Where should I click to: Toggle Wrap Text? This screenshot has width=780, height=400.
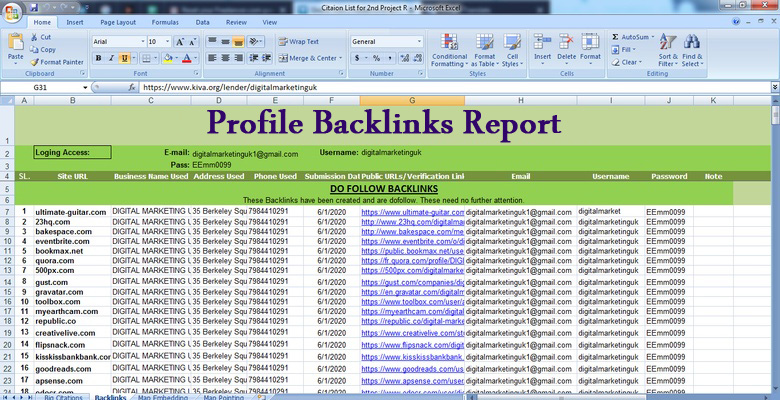(x=298, y=42)
